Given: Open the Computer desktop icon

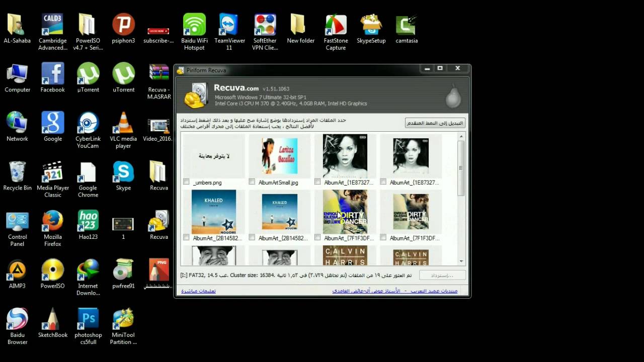Looking at the screenshot, I should pos(17,78).
